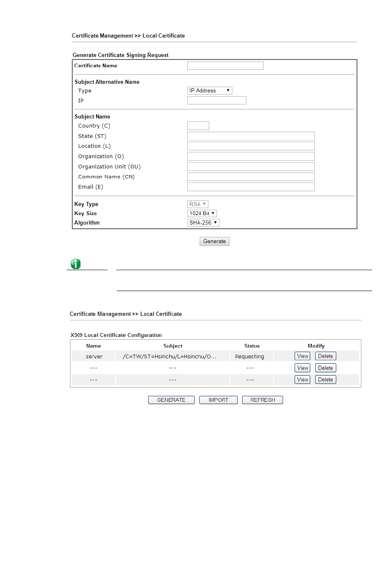This screenshot has height=573, width=392.
Task: Click the IMPORT button
Action: coord(218,400)
